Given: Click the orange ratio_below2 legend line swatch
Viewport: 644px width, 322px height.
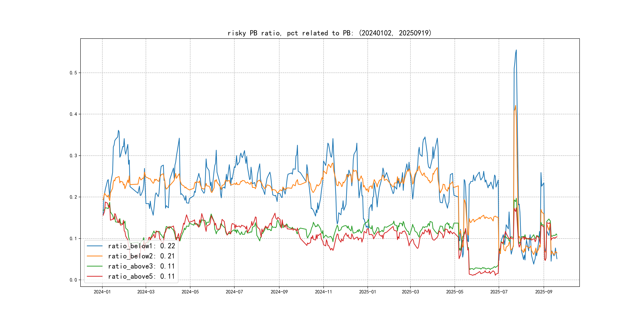Looking at the screenshot, I should point(94,256).
